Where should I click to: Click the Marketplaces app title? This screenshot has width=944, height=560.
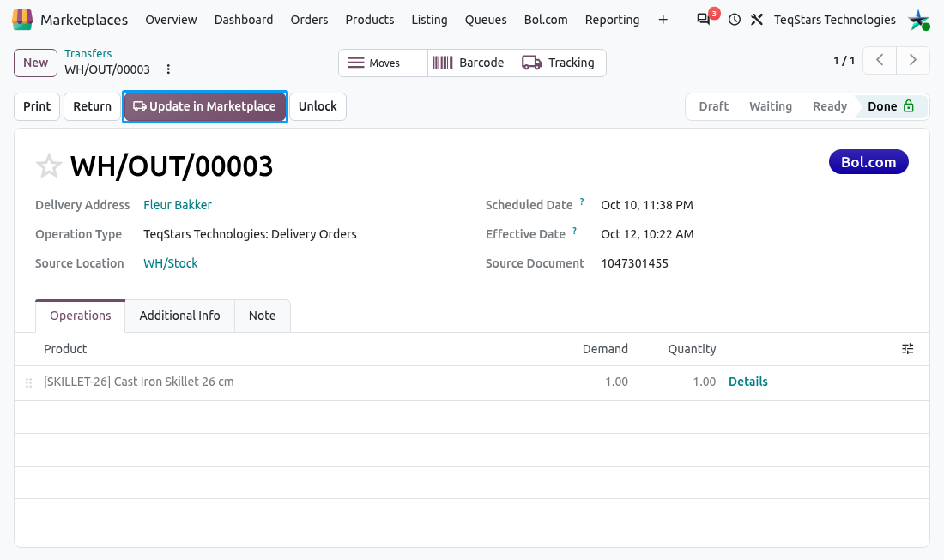(x=84, y=20)
